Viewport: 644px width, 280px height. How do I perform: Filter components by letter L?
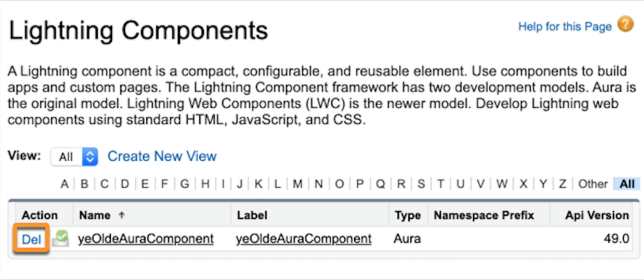click(277, 184)
